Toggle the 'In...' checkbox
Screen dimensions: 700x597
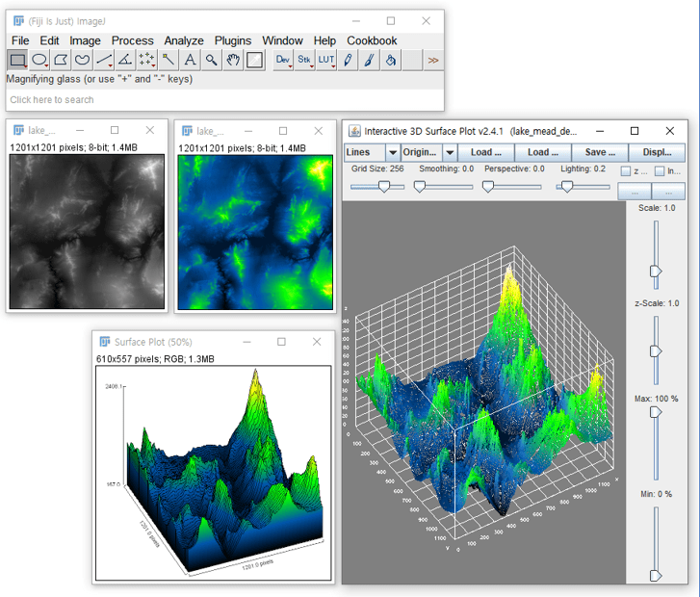click(660, 171)
